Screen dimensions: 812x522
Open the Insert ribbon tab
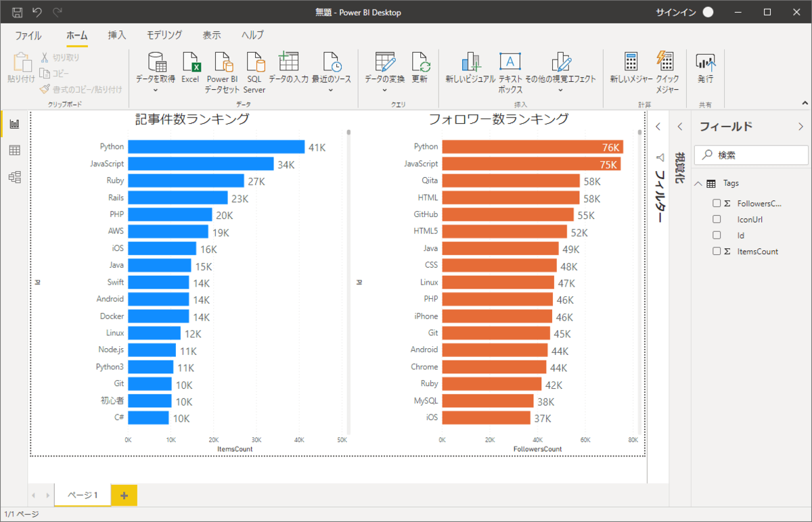click(117, 35)
